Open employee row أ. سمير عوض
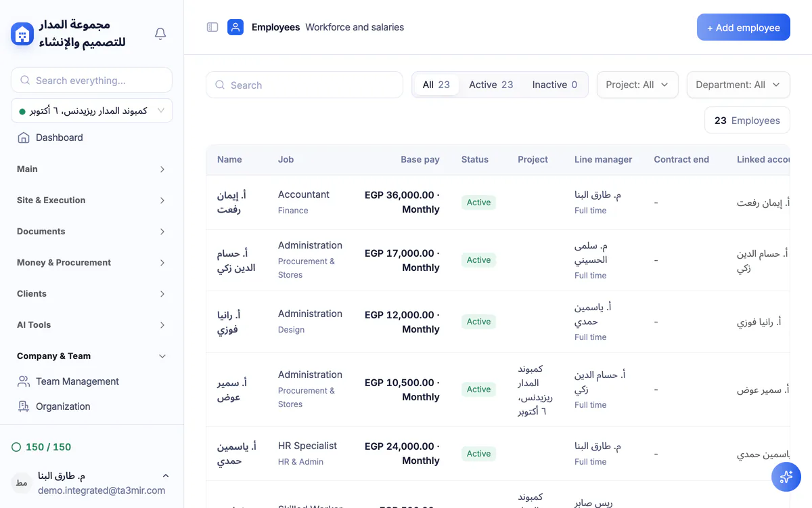Screen dimensions: 812x508 (498, 389)
